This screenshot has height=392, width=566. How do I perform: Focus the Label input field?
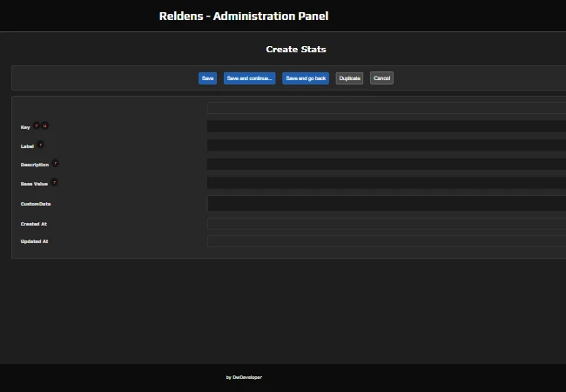387,145
